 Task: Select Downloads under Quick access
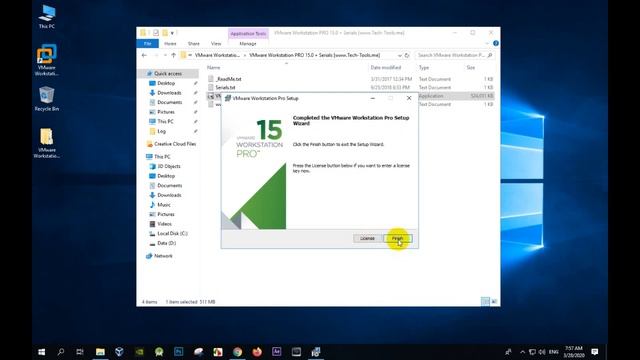pos(169,93)
